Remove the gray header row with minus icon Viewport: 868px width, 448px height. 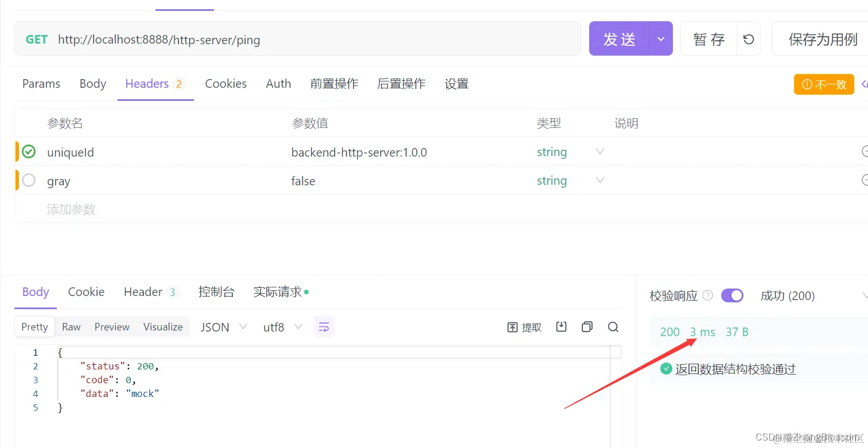[865, 180]
